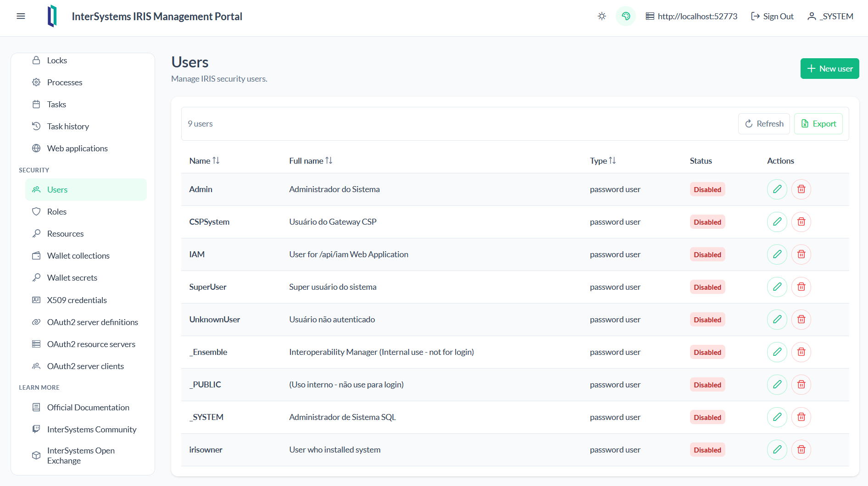The width and height of the screenshot is (868, 486).
Task: Select the UnknownUser name cell
Action: pos(215,320)
